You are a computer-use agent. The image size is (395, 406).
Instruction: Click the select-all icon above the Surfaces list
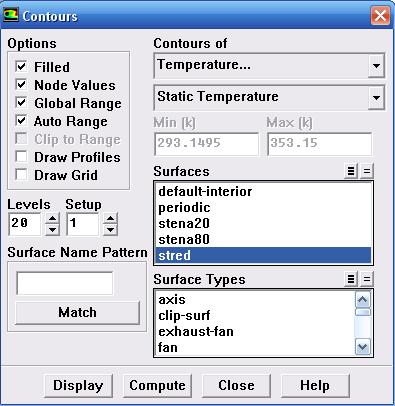coord(351,171)
